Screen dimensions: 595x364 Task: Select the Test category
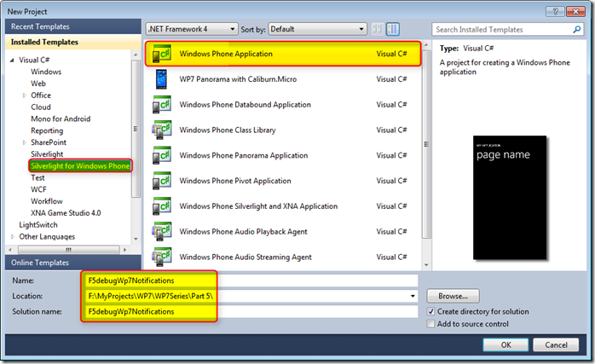[38, 177]
